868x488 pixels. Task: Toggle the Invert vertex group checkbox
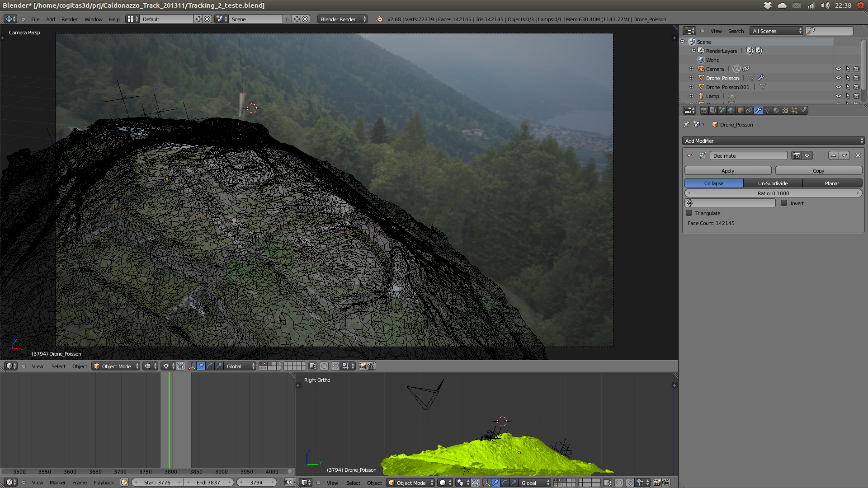(784, 203)
